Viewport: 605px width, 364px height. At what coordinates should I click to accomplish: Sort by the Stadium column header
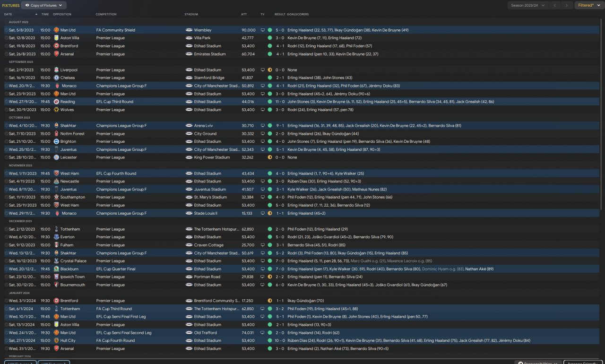191,14
